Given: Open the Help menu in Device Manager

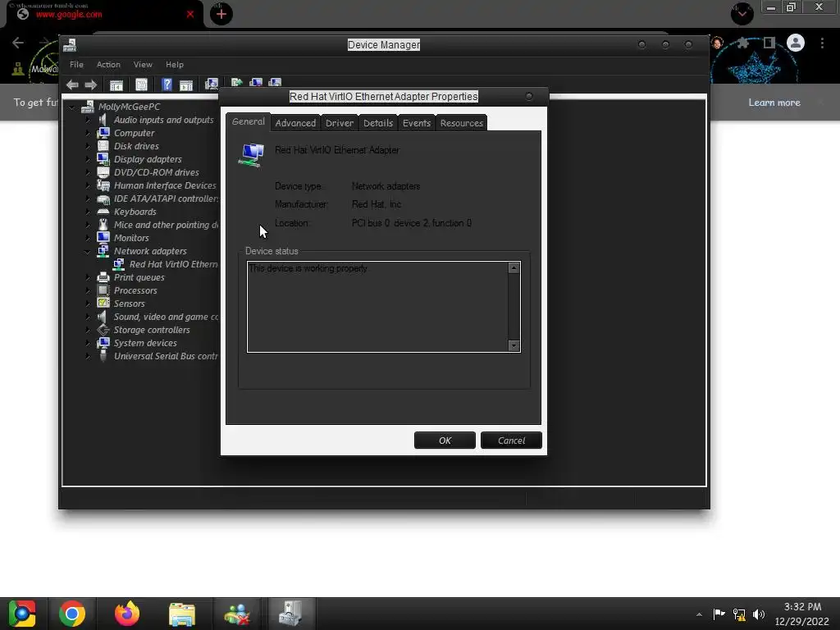Looking at the screenshot, I should [x=175, y=64].
